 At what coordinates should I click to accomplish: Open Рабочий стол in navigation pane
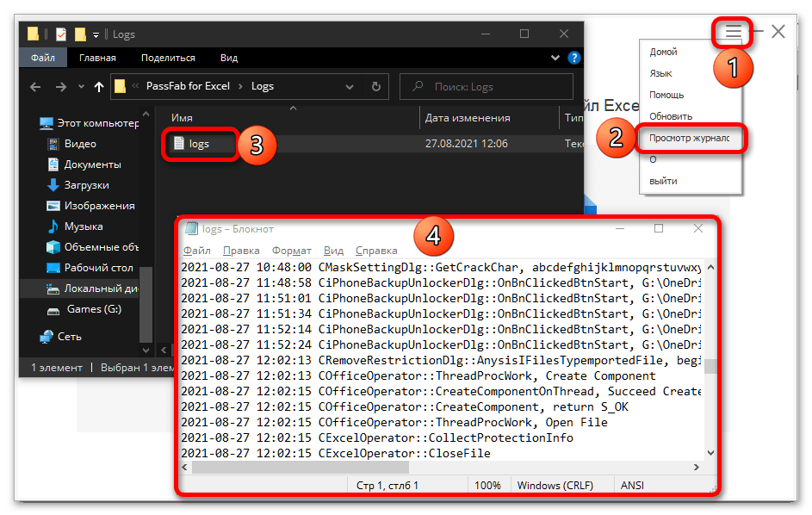coord(90,268)
